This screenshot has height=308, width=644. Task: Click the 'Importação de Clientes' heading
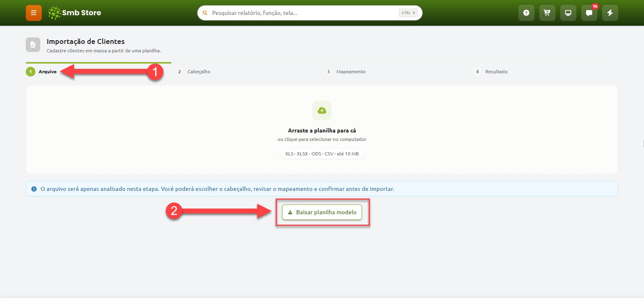click(86, 41)
